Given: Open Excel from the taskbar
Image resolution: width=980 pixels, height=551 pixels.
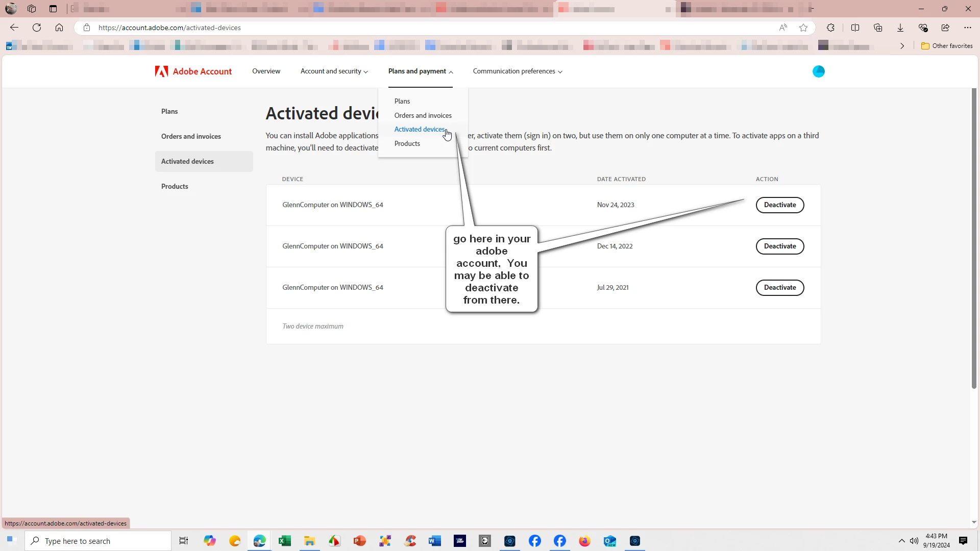Looking at the screenshot, I should [x=284, y=541].
